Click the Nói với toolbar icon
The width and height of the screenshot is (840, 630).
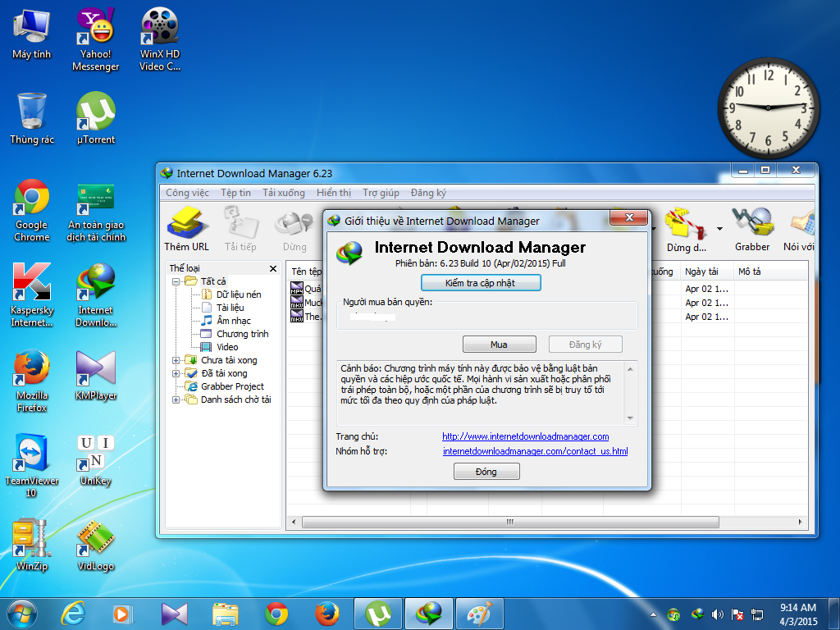799,230
